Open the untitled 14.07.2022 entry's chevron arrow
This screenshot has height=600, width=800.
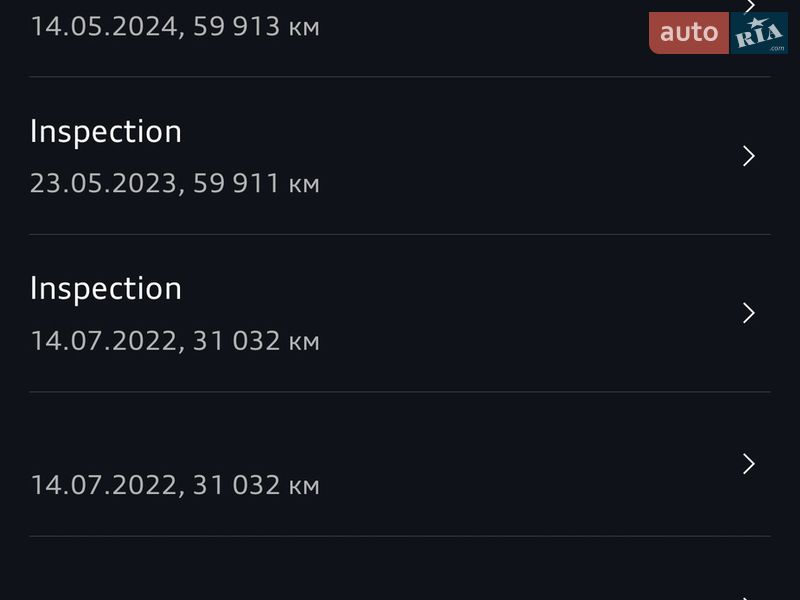(748, 463)
